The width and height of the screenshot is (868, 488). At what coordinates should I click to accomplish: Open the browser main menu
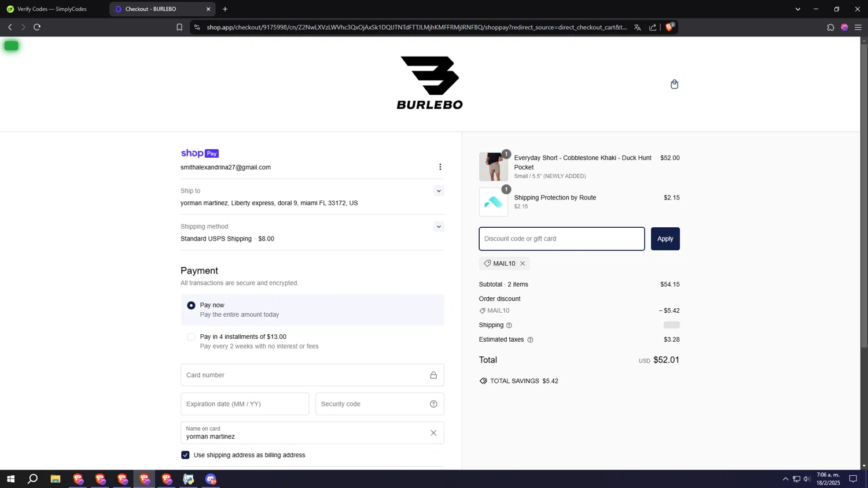pyautogui.click(x=858, y=27)
